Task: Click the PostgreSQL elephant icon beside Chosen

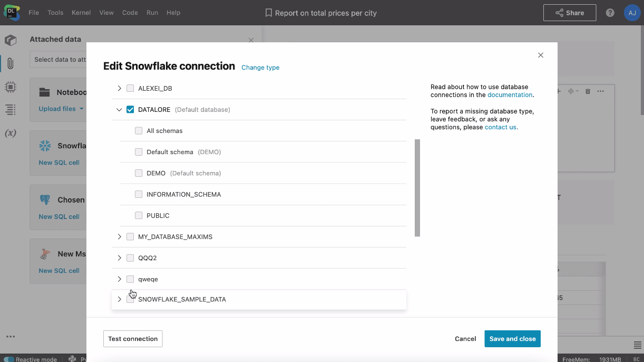Action: 45,200
